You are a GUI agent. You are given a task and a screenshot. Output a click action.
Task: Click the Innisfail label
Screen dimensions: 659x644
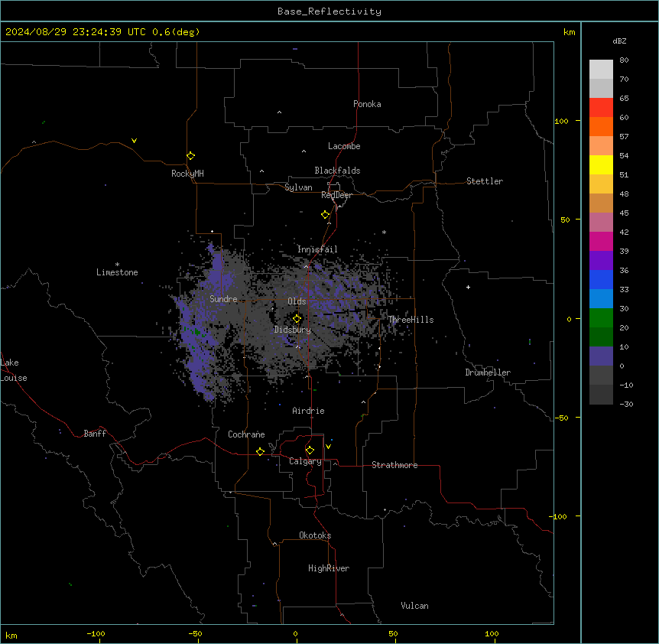(x=317, y=249)
